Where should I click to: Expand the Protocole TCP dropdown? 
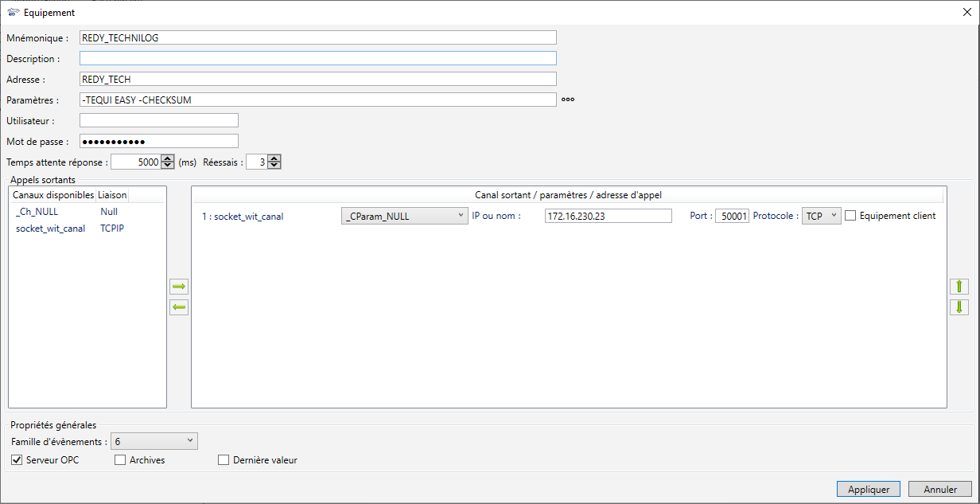tap(821, 216)
